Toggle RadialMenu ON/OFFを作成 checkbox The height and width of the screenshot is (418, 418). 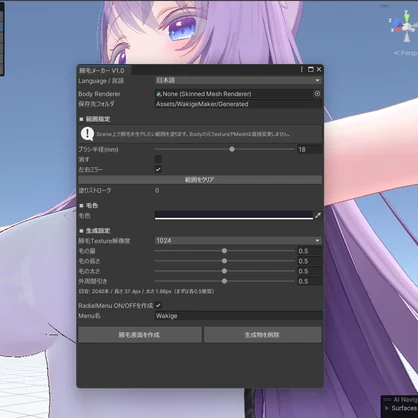(158, 305)
